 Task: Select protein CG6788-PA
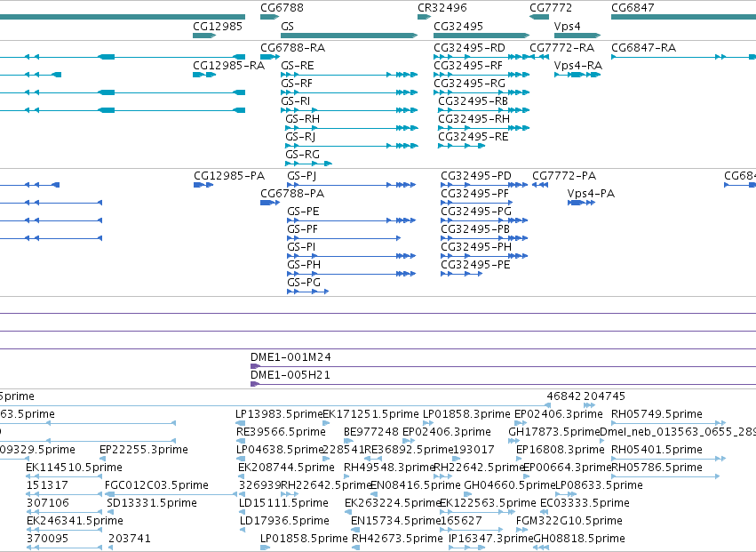point(292,194)
